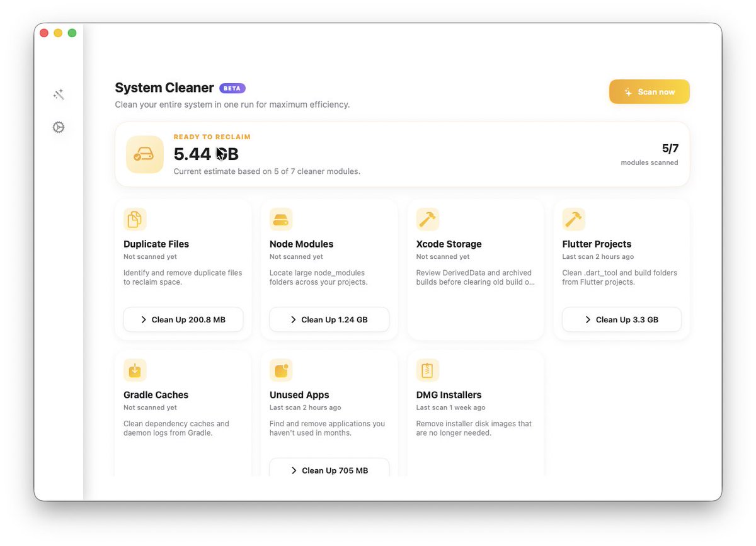
Task: Select the Unused Apps title
Action: (299, 395)
